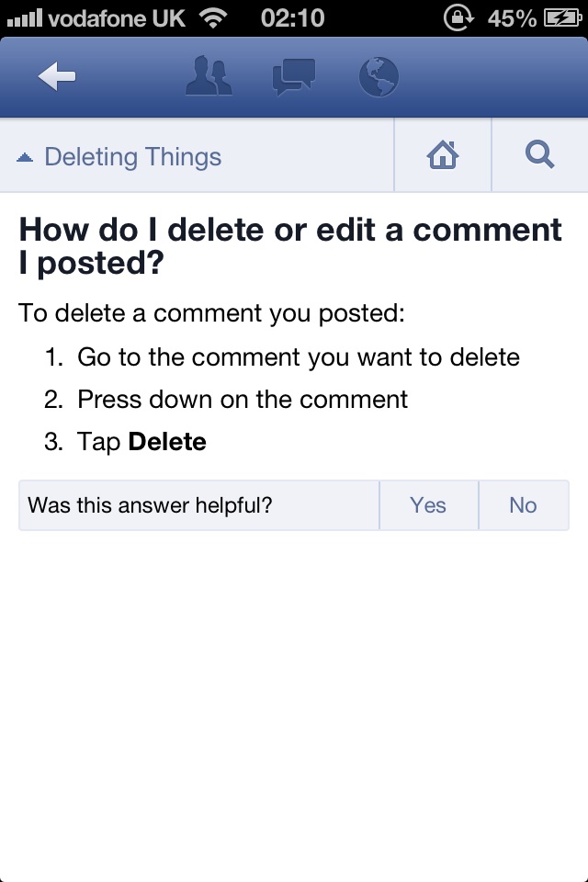This screenshot has width=588, height=882.
Task: Open the friend requests icon
Action: click(209, 76)
